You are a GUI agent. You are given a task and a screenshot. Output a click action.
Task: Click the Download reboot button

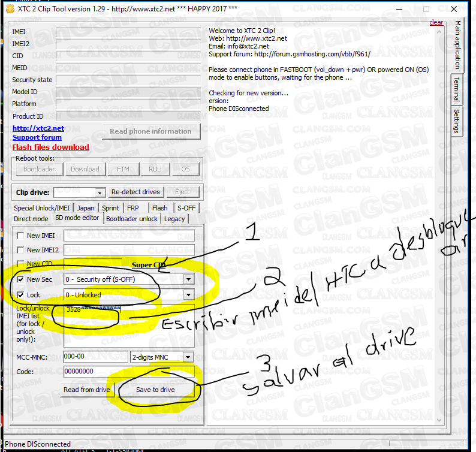85,169
